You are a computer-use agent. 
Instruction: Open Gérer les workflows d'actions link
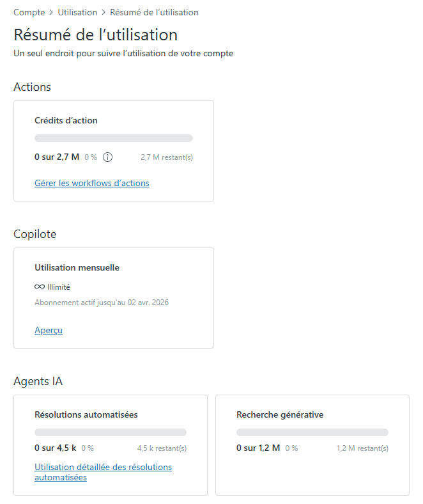point(91,184)
